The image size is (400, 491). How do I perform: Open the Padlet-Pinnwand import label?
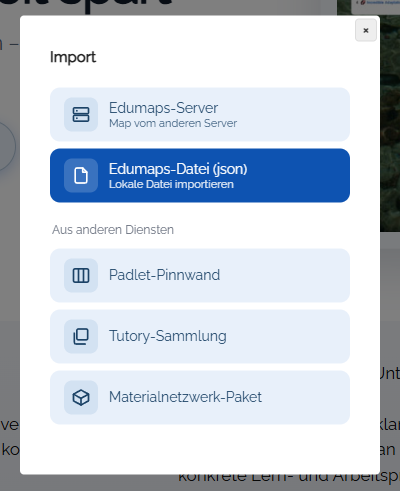164,275
